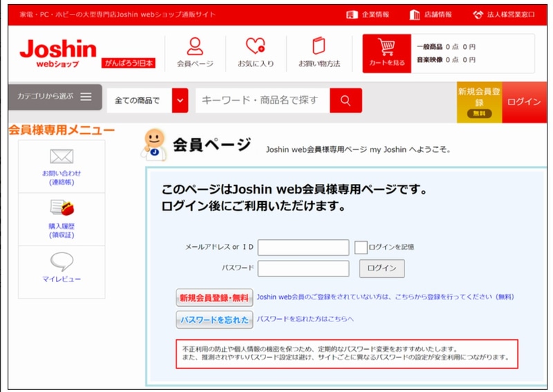Focus the メールアドレス or ID input field

click(x=303, y=248)
